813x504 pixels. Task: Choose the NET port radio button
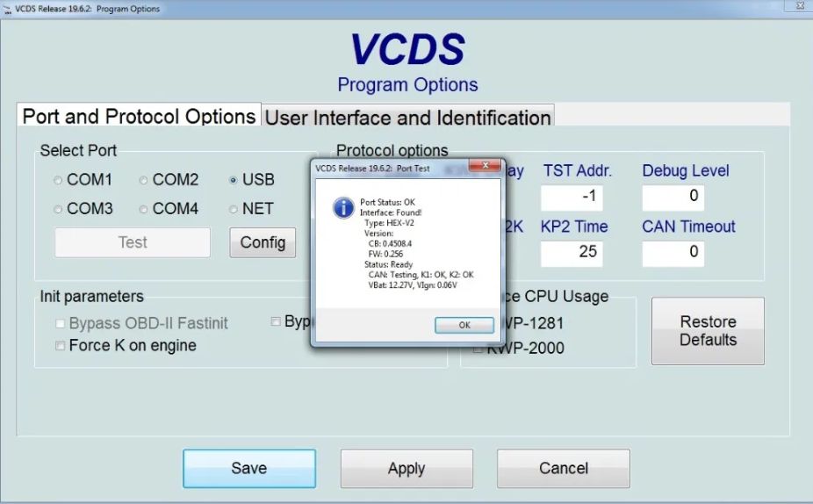click(x=234, y=210)
